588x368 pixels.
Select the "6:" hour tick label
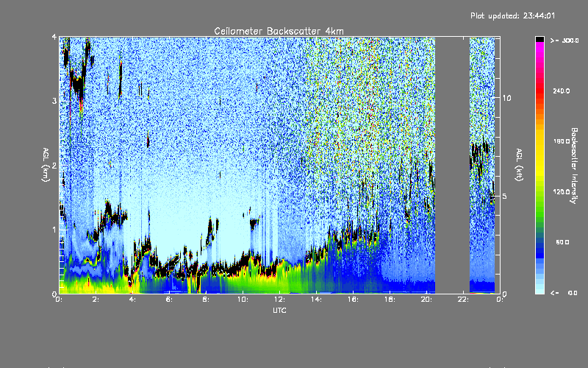tap(170, 300)
